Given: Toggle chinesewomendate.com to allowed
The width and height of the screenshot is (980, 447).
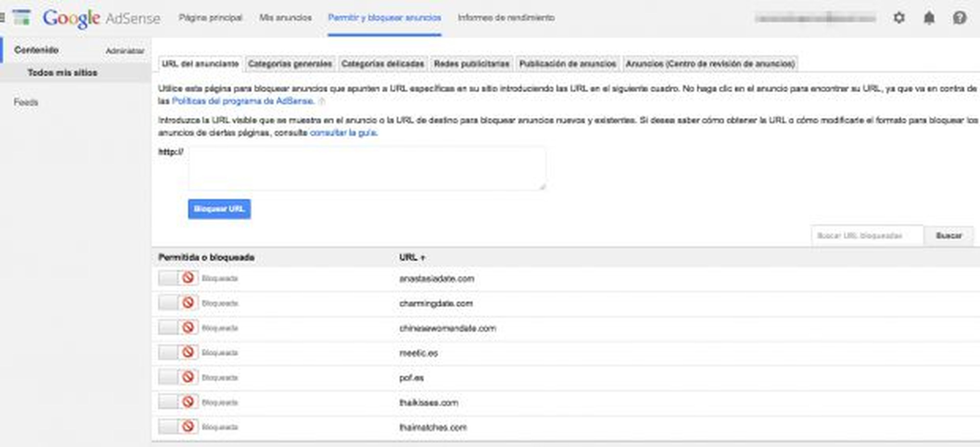Looking at the screenshot, I should pos(168,327).
